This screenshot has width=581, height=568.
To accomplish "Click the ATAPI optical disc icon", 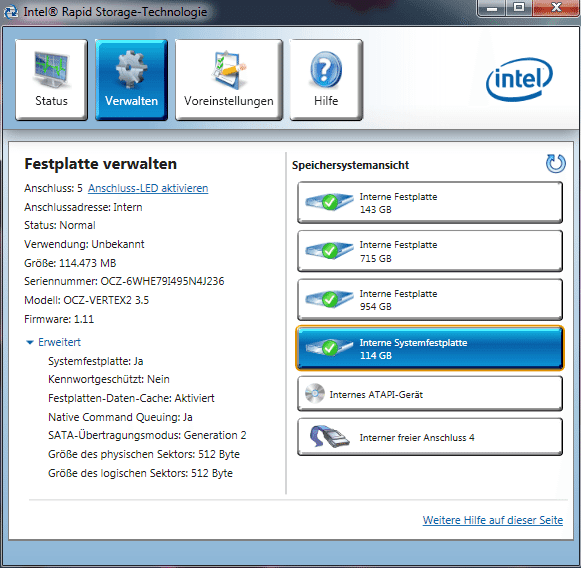I will coord(315,393).
